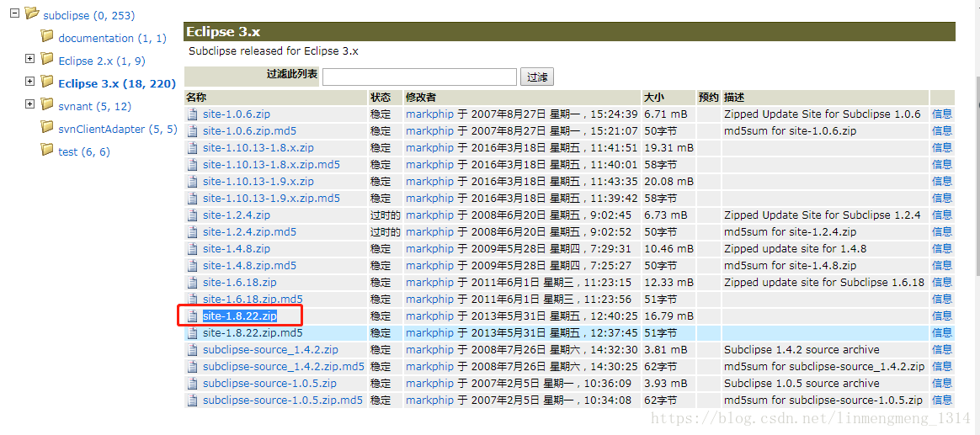Open 信息 link for subclipse-source-1.0.5.zip.md5
The height and width of the screenshot is (435, 980).
[942, 400]
